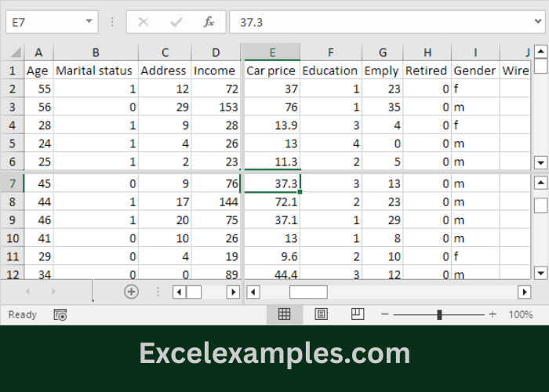Click the macro recording status bar icon
Image resolution: width=549 pixels, height=392 pixels.
click(60, 314)
